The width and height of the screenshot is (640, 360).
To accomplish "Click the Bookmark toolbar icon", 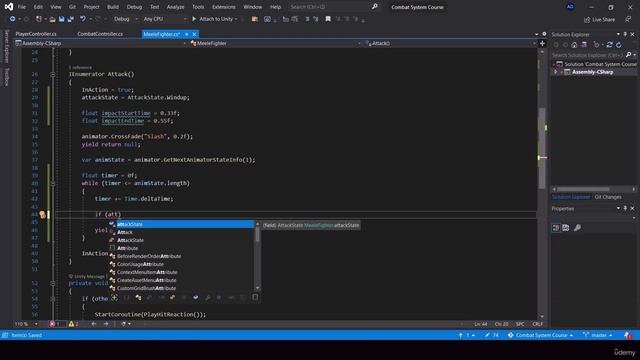I will pos(328,19).
